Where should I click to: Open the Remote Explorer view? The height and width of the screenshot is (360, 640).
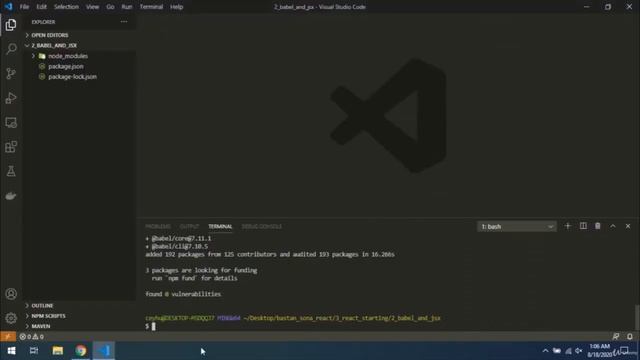pyautogui.click(x=11, y=122)
